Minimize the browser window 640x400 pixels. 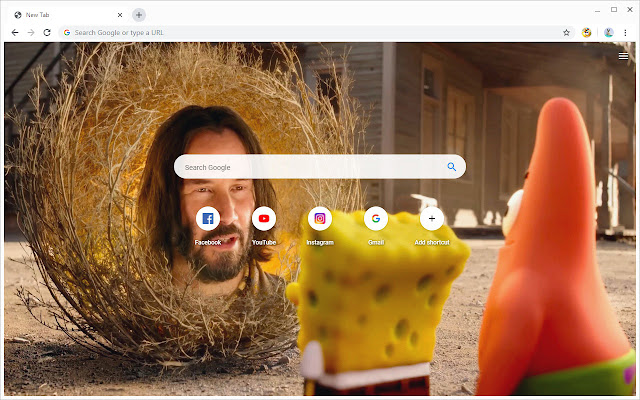coord(598,10)
